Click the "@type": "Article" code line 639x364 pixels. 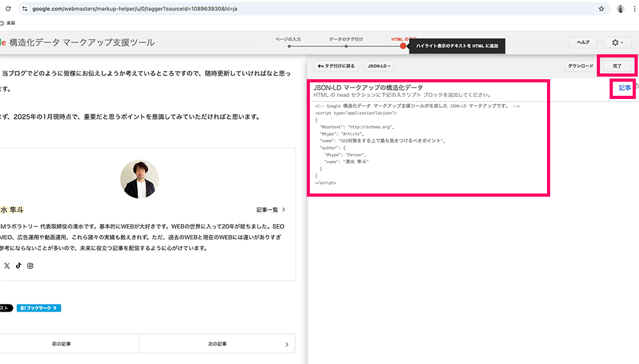(342, 134)
